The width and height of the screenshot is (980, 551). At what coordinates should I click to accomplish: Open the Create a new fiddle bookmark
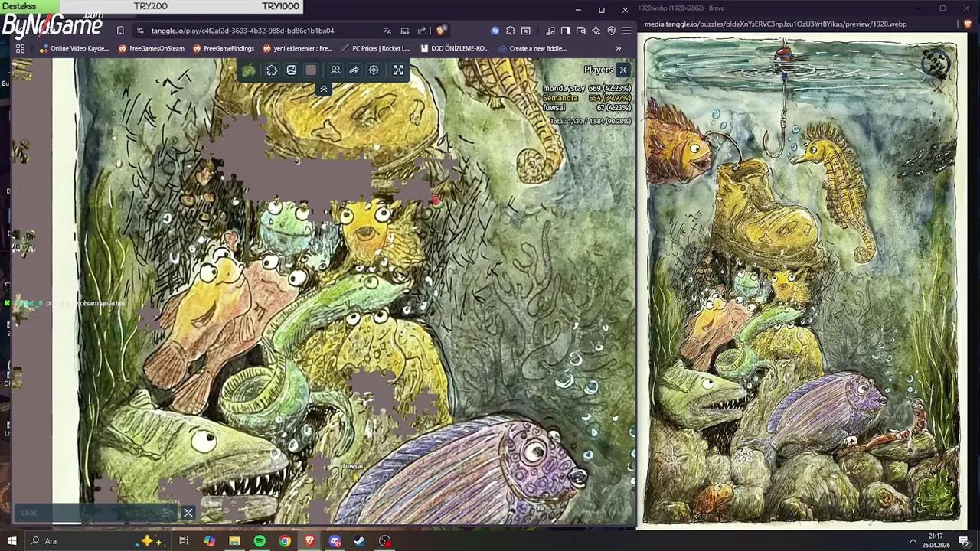click(532, 48)
